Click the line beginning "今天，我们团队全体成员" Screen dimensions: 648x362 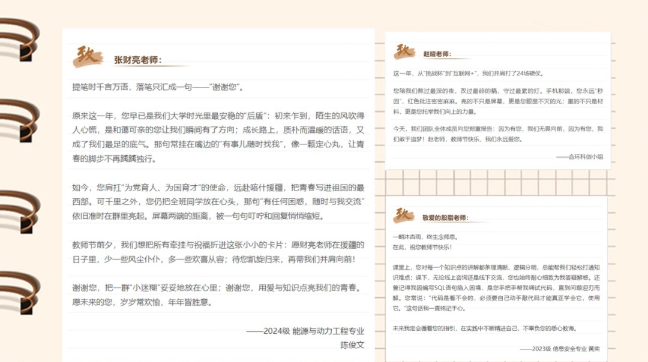pos(498,129)
